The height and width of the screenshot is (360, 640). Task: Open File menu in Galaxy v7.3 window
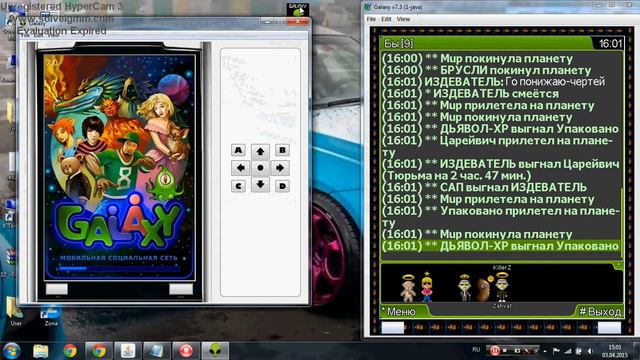coord(371,19)
